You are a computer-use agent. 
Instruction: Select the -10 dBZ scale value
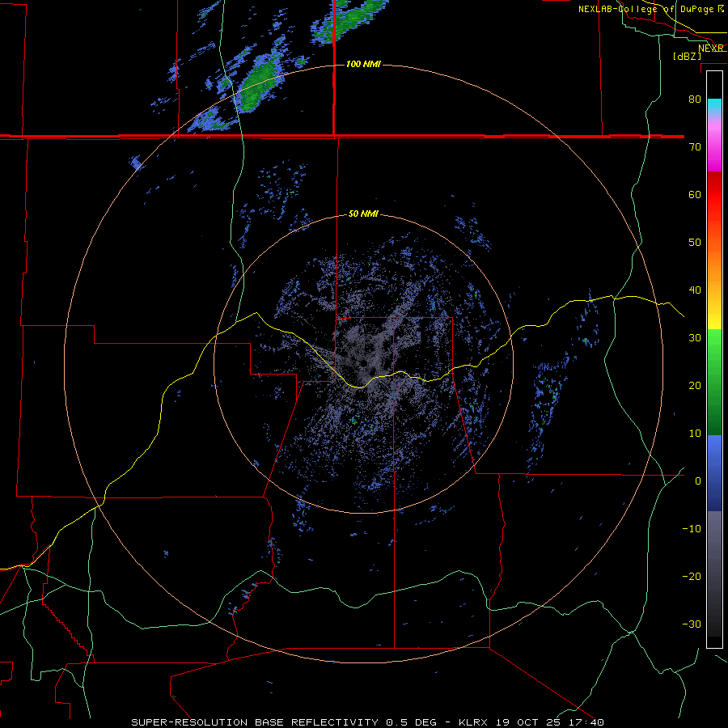click(x=692, y=529)
